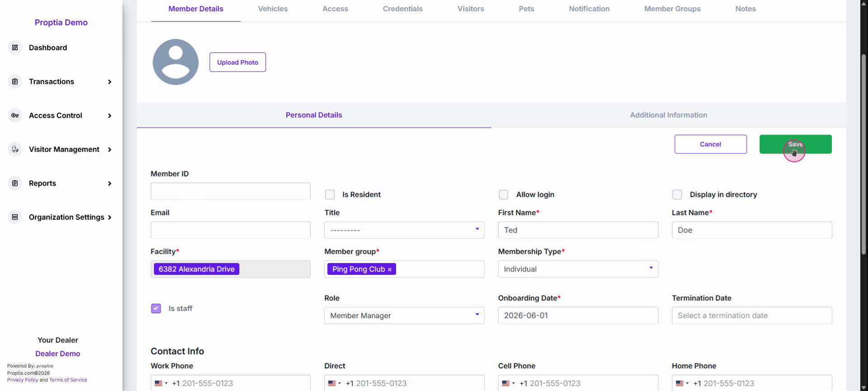Go to the Pets tab

click(526, 9)
